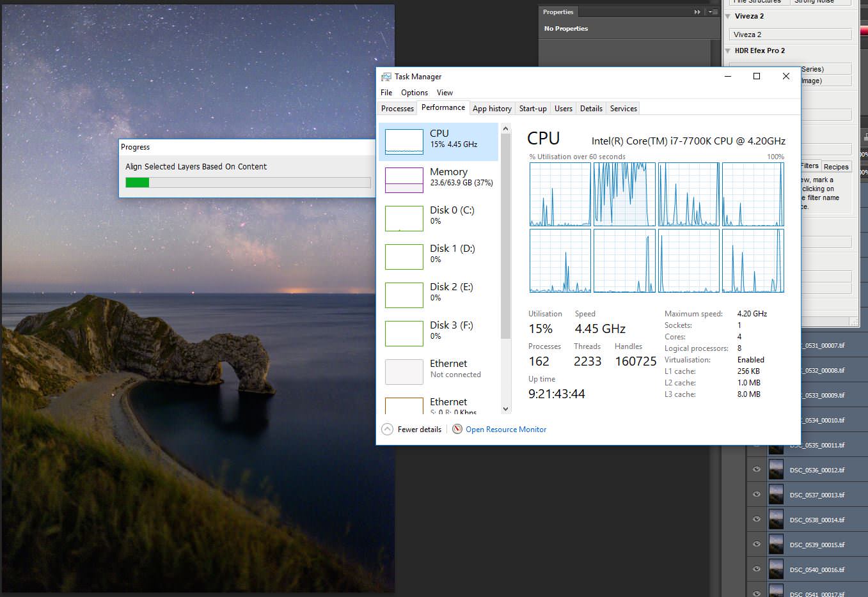Click the first logical processor graph
This screenshot has width=868, height=597.
560,194
